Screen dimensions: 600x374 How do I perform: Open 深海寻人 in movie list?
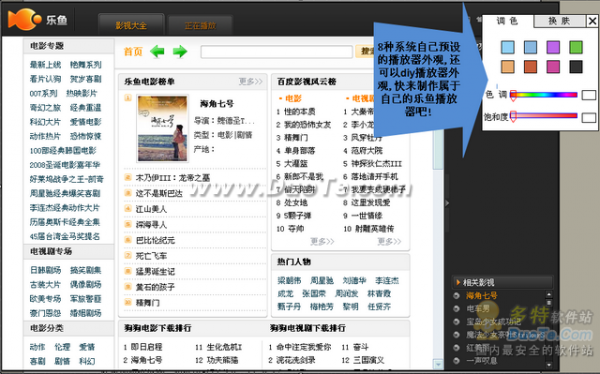click(x=151, y=224)
